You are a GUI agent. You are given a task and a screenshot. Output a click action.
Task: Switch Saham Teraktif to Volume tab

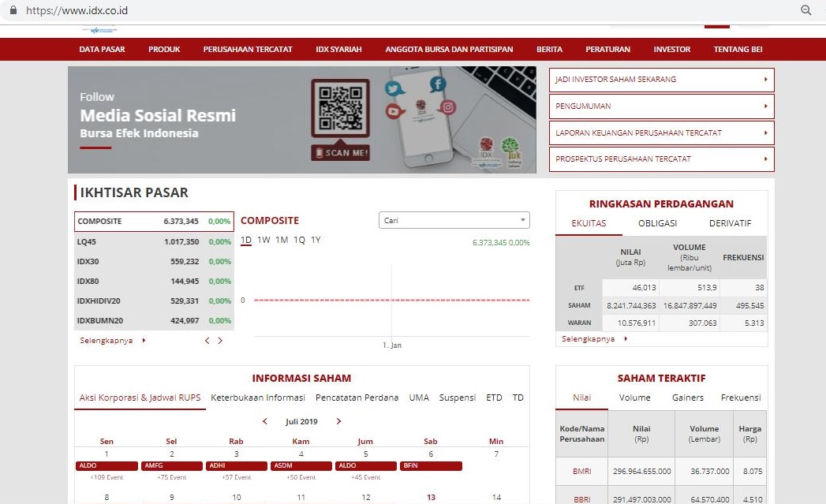(635, 398)
